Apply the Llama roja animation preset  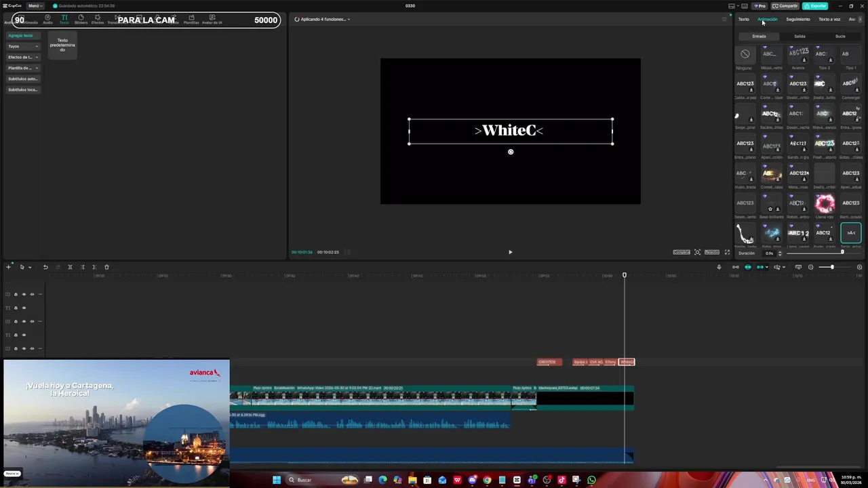point(825,205)
